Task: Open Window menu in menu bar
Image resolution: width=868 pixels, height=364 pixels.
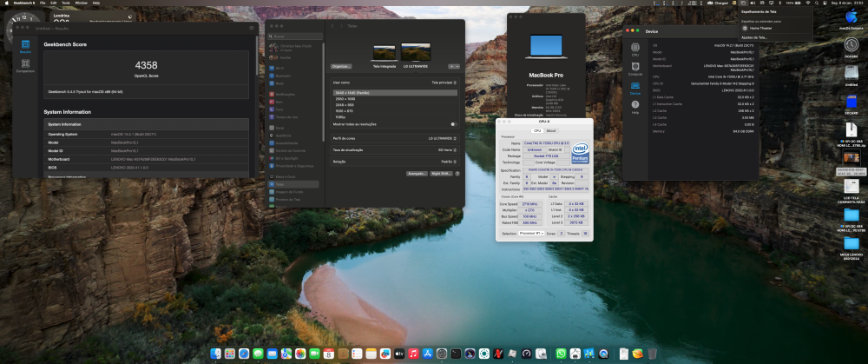Action: coord(82,3)
